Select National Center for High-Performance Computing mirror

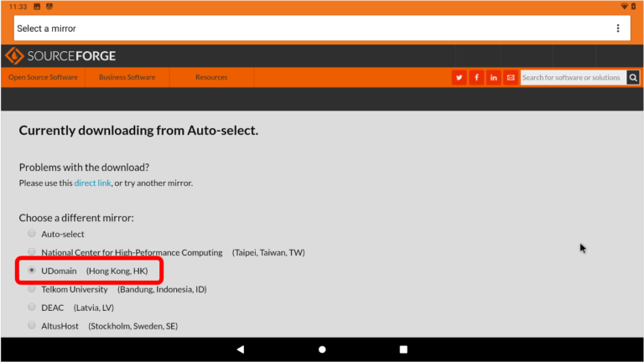(32, 252)
